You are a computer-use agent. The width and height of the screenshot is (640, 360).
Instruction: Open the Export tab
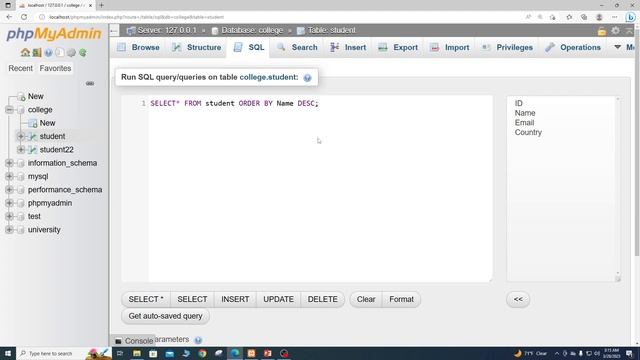tap(398, 47)
